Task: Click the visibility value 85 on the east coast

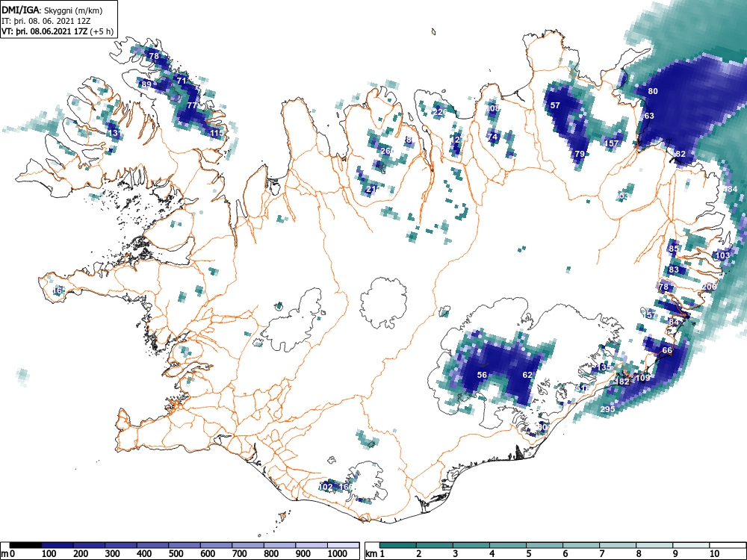Action: pyautogui.click(x=674, y=249)
